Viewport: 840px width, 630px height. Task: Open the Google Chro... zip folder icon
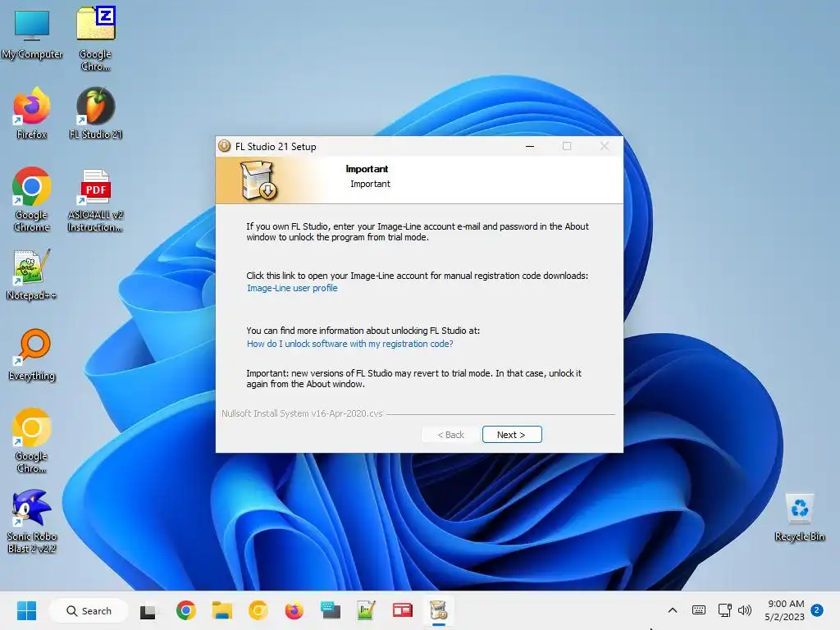click(x=95, y=39)
